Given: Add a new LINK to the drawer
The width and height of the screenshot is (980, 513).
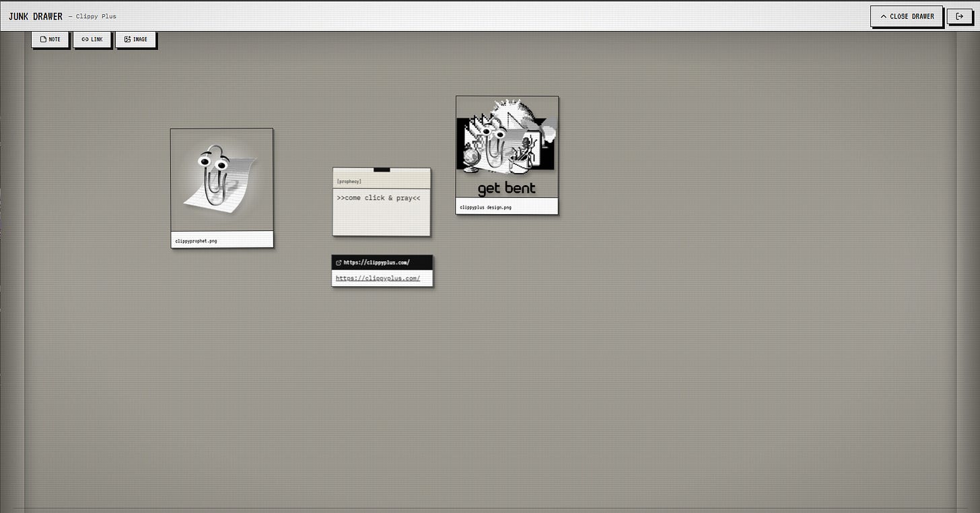Looking at the screenshot, I should point(92,39).
